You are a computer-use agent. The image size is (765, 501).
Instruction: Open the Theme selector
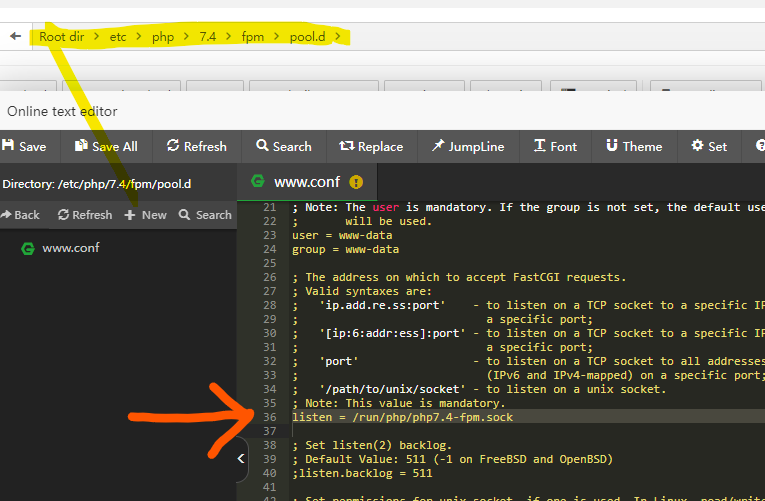632,146
